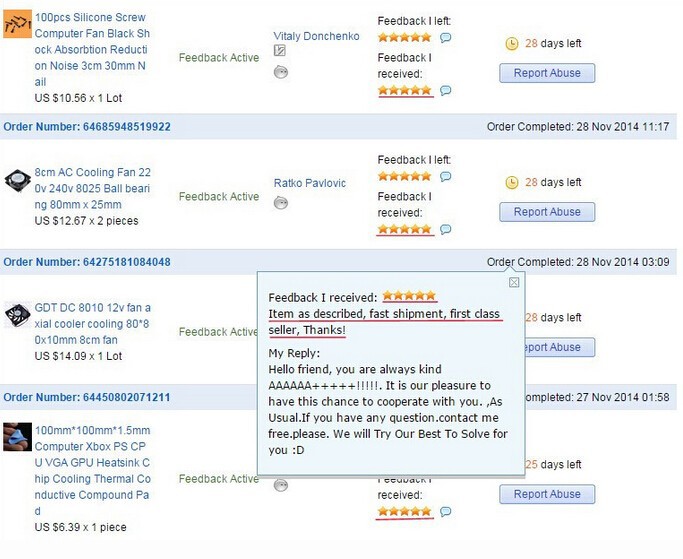
Task: Open the feedback-left comment bubble for Ratko Pavlovic's order
Action: click(445, 177)
